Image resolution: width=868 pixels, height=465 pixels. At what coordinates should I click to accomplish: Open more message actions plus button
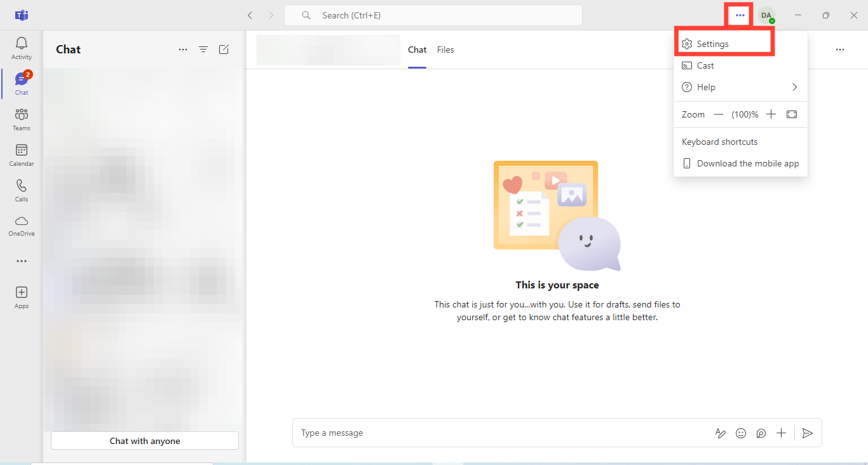pos(782,433)
